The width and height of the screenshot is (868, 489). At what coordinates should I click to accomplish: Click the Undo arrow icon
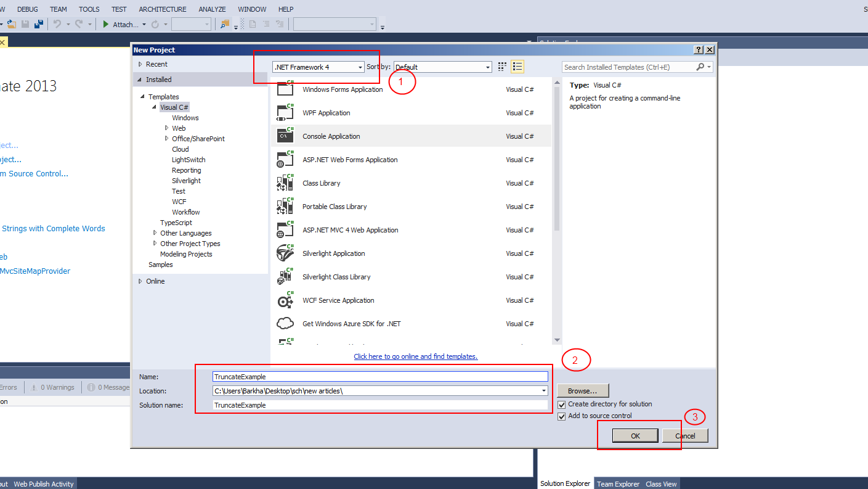click(57, 24)
